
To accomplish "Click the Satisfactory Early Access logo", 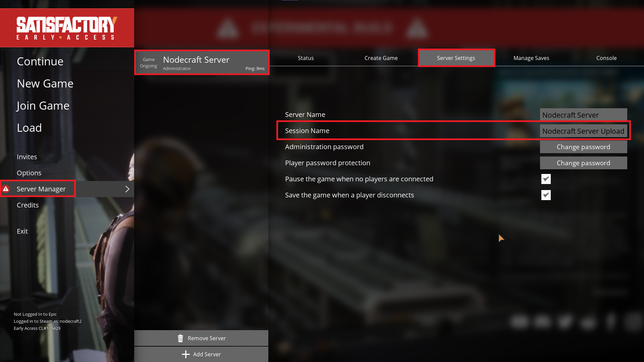I will (x=67, y=28).
